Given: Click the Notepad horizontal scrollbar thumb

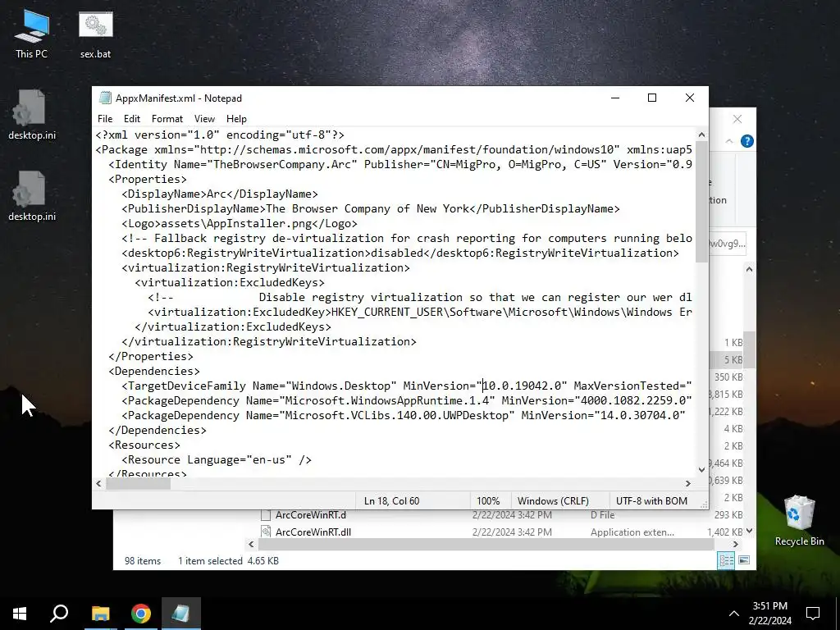Looking at the screenshot, I should (138, 483).
